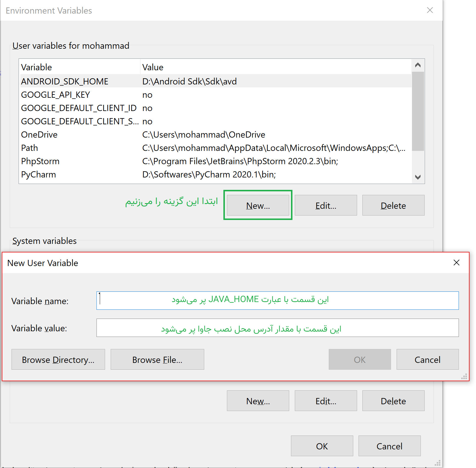Select the OneDrive variable row
Image resolution: width=476 pixels, height=468 pixels.
point(215,134)
